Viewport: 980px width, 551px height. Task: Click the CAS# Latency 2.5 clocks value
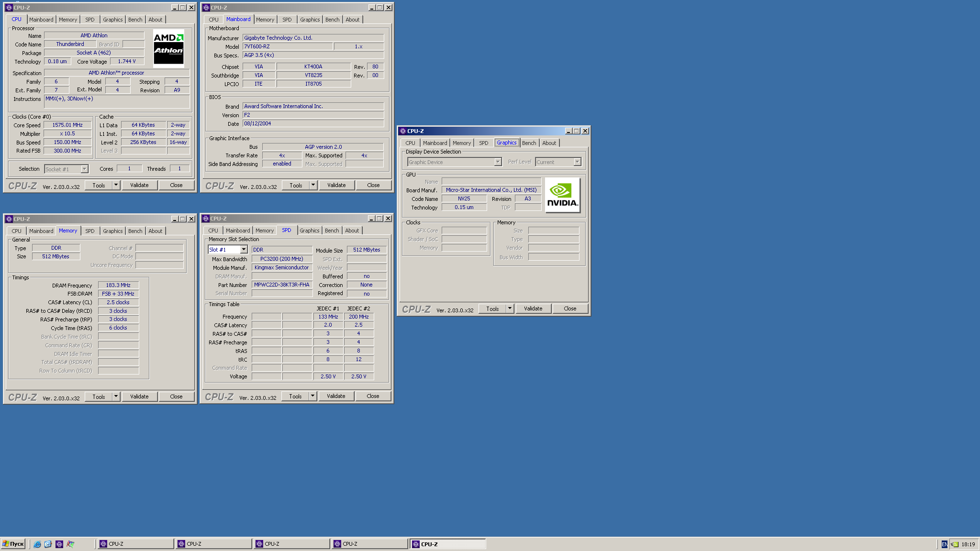pos(118,302)
